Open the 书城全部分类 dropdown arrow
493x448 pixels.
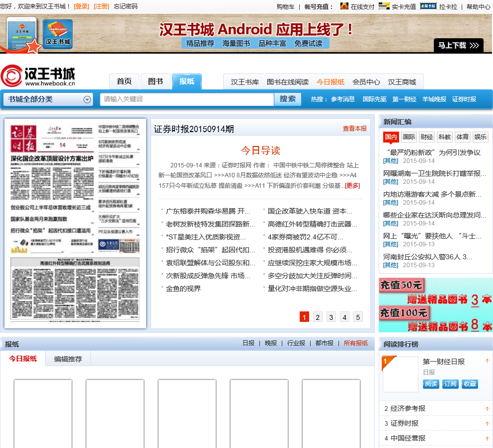87,100
